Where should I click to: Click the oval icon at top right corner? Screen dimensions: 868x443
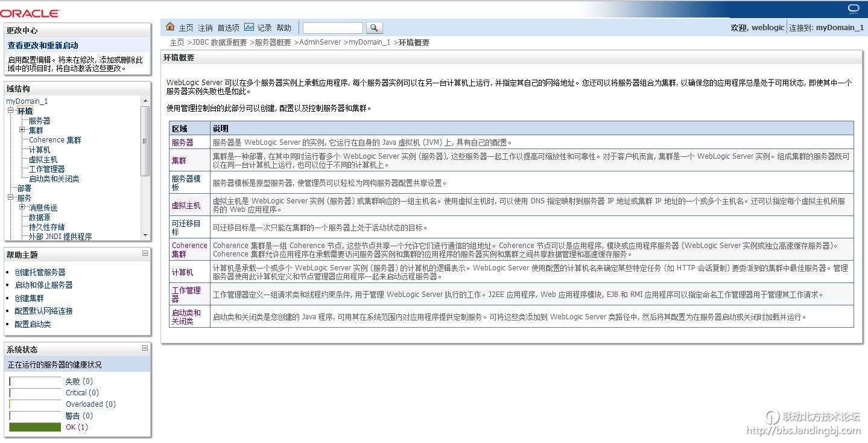coord(853,8)
